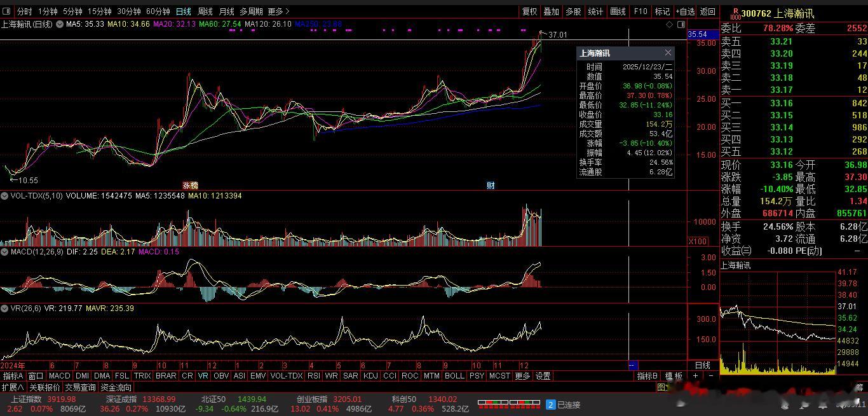This screenshot has width=868, height=416.
Task: Expand the VOL-TDX indicator dropdown arrow
Action: 5,196
